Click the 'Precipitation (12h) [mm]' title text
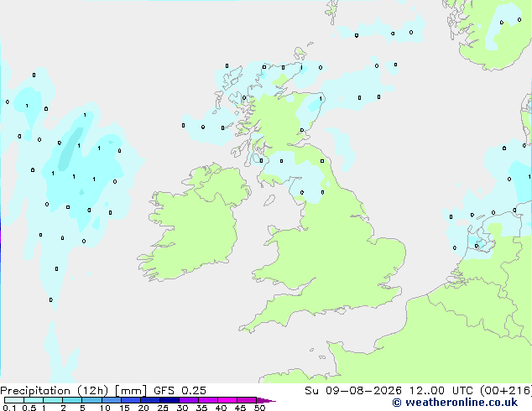 tap(73, 391)
